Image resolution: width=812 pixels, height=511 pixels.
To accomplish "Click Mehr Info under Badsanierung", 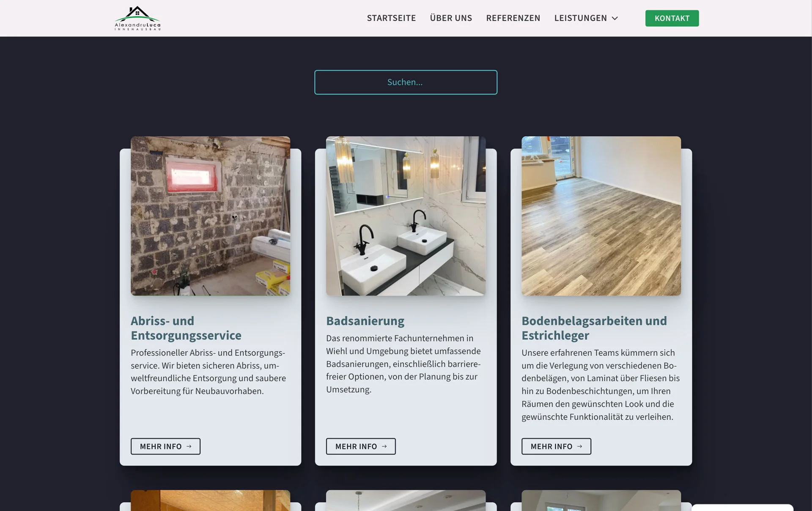I will coord(361,446).
